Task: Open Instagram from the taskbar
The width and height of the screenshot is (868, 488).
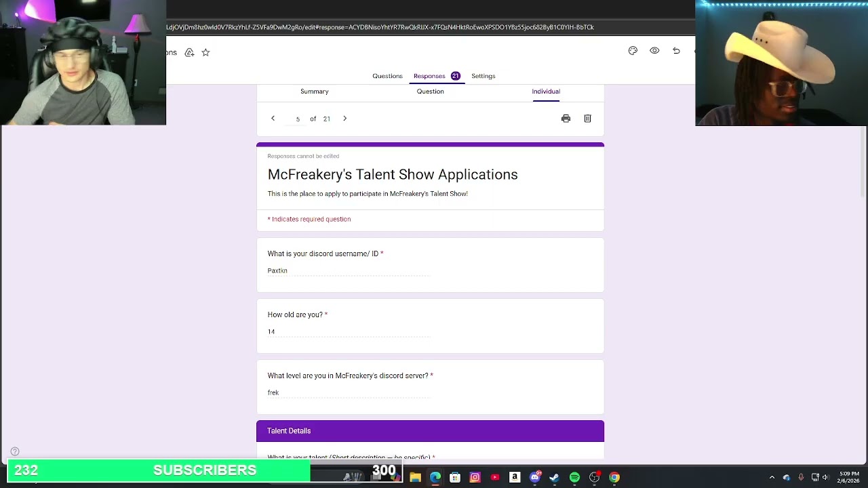Action: 475,477
